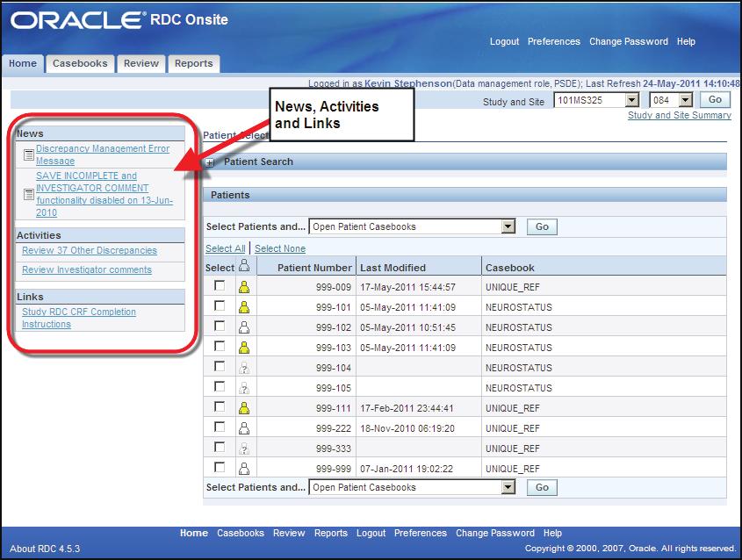Image resolution: width=742 pixels, height=560 pixels.
Task: Click the patient icon for 999-111
Action: click(244, 408)
